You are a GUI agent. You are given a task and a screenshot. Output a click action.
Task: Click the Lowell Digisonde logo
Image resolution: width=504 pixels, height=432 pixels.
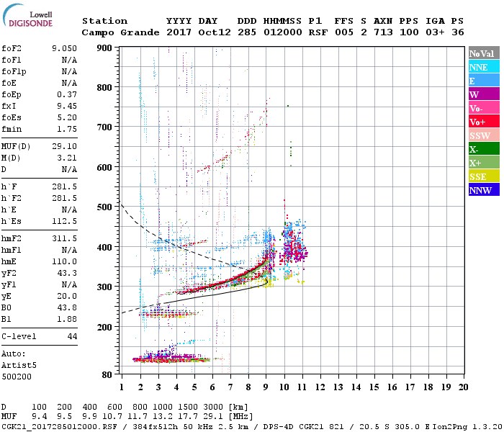click(27, 15)
